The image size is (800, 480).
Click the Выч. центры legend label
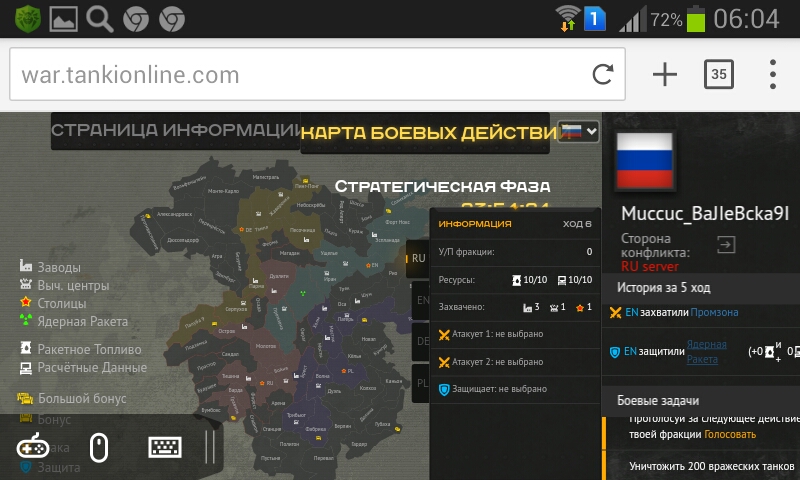[73, 285]
